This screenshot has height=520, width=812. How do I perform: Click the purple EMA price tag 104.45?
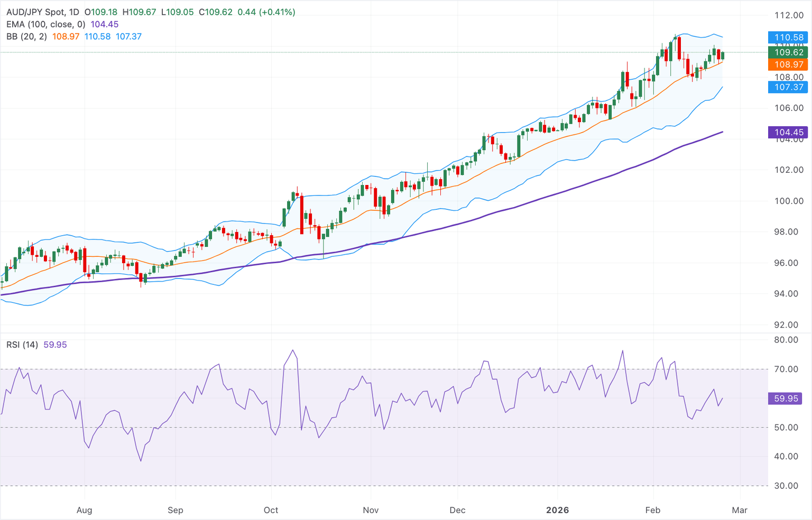(x=787, y=132)
